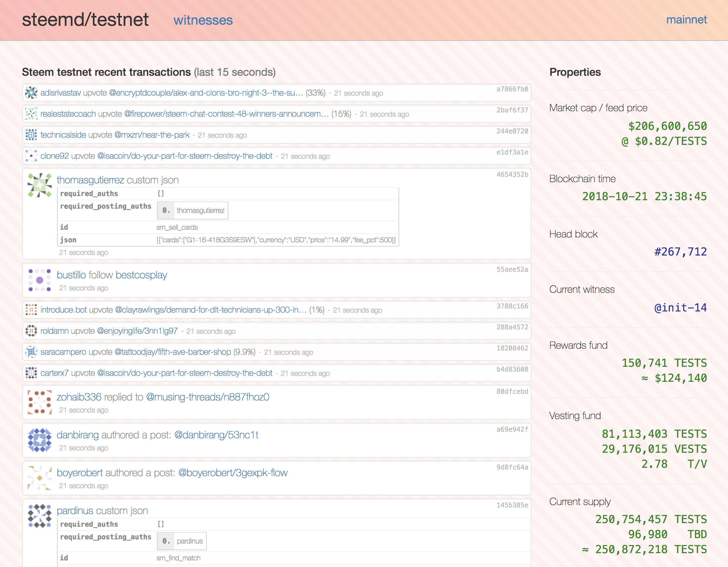Open transaction hash 80dfcebd

tap(512, 391)
